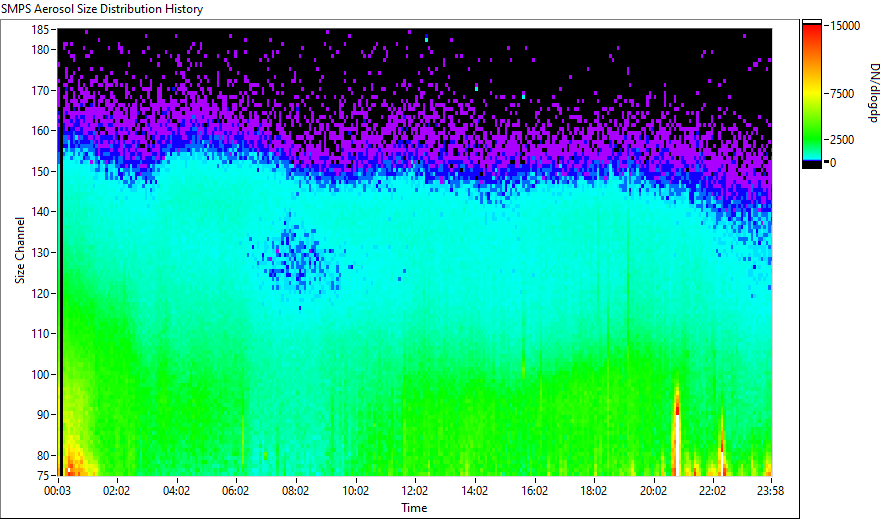The image size is (884, 519).
Task: Click the Time axis label
Action: click(414, 508)
